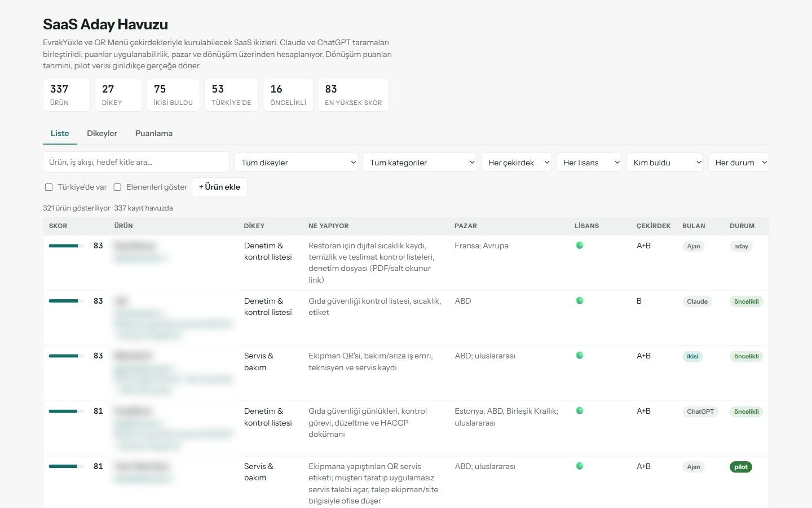The height and width of the screenshot is (508, 812).
Task: Click the green license dot in the ChatGPT row
Action: coord(580,411)
